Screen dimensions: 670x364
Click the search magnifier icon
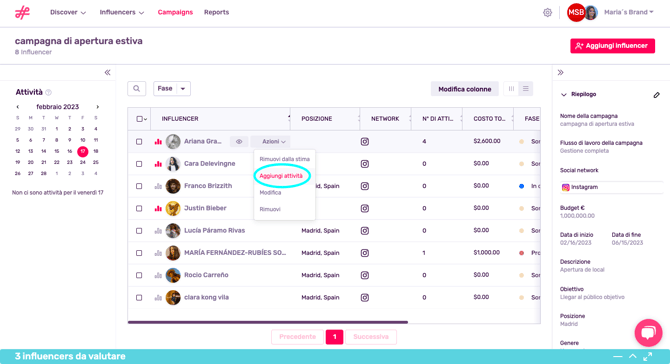136,88
